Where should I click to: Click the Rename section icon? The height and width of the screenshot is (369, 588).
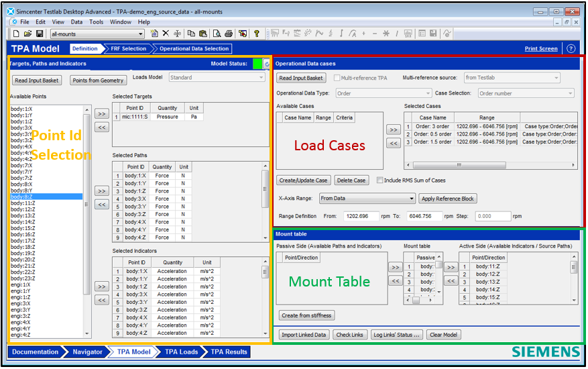click(178, 34)
